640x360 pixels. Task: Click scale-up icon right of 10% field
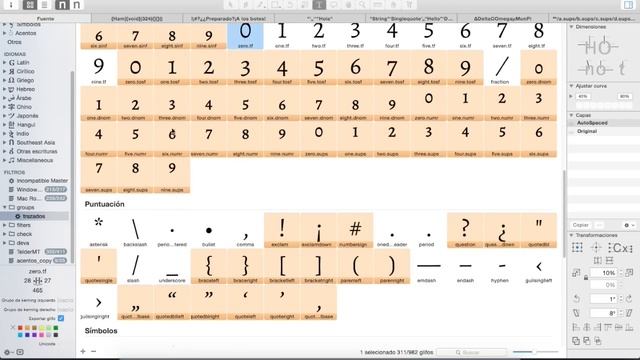coord(629,272)
